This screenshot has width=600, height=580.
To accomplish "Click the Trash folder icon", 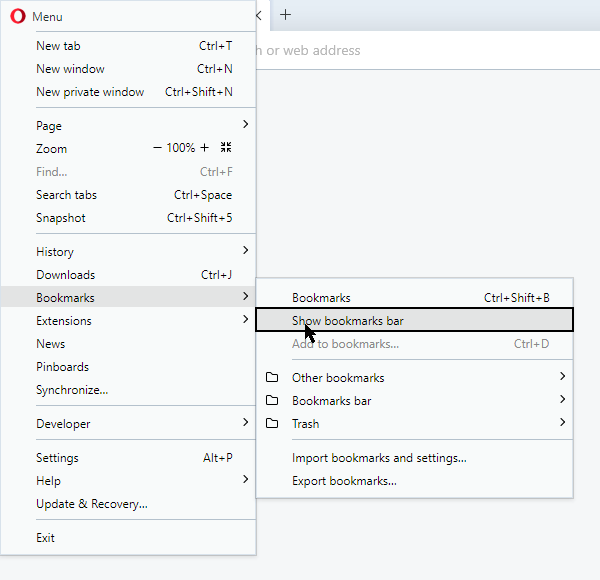I will tap(272, 423).
